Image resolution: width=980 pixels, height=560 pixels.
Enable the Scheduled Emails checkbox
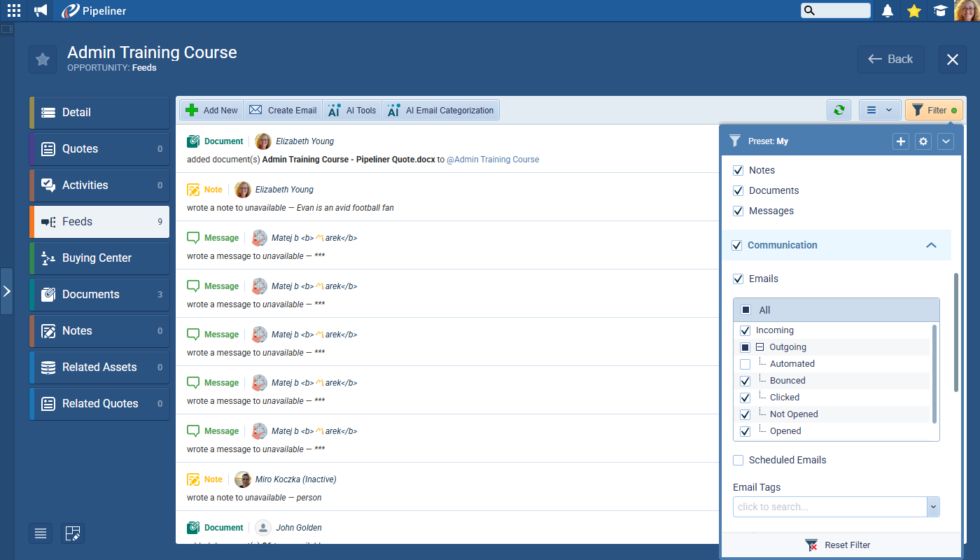tap(738, 460)
